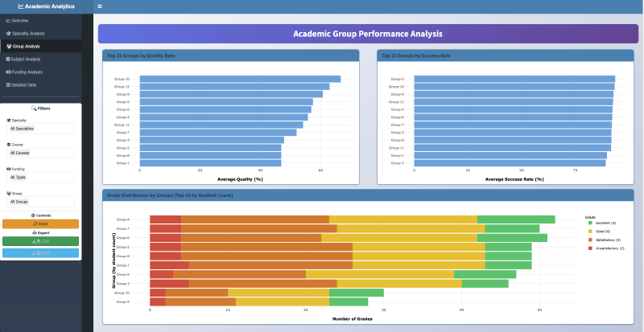Show the Detailed Data page
Screen dimensions: 644x332
pos(41,85)
